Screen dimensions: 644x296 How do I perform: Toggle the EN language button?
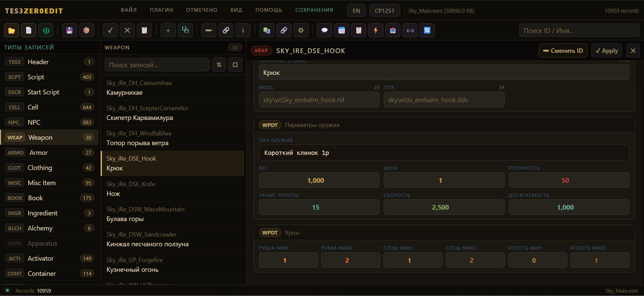356,11
